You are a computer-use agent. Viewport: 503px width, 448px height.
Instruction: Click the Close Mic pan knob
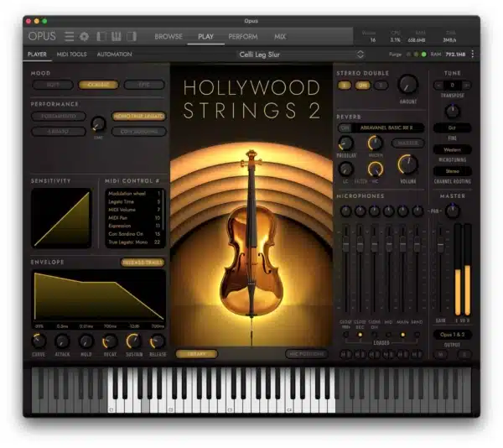pos(345,211)
